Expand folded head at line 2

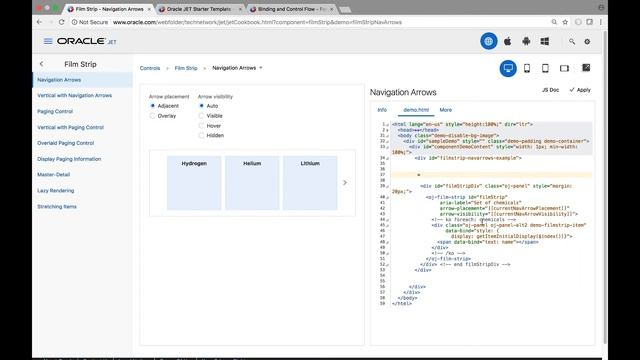pyautogui.click(x=387, y=130)
